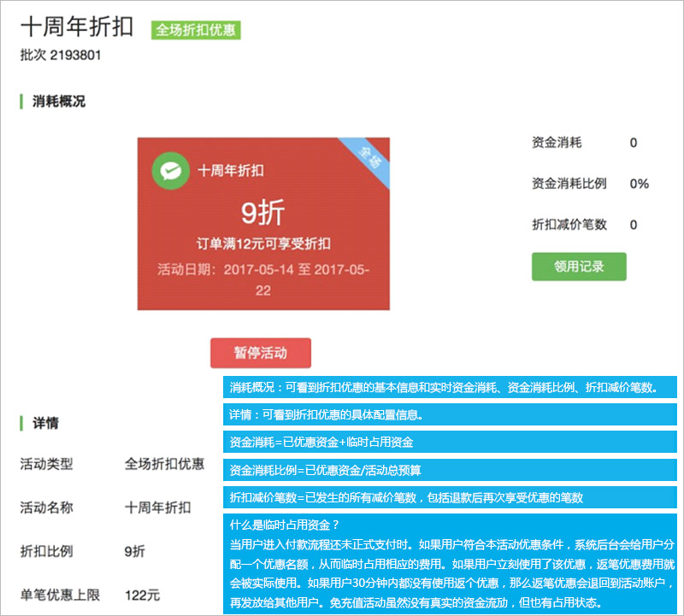Image resolution: width=684 pixels, height=616 pixels.
Task: Click the 折扣减价笔数 definition note
Action: [450, 497]
